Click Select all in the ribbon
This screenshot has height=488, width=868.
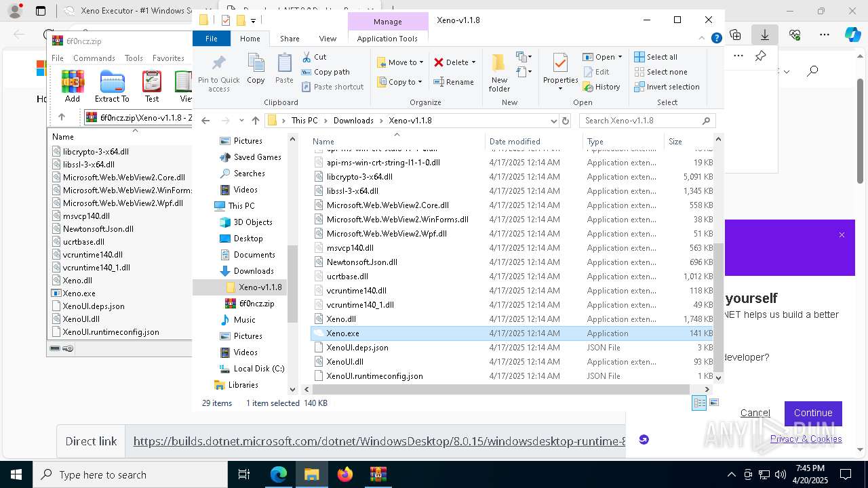[656, 57]
